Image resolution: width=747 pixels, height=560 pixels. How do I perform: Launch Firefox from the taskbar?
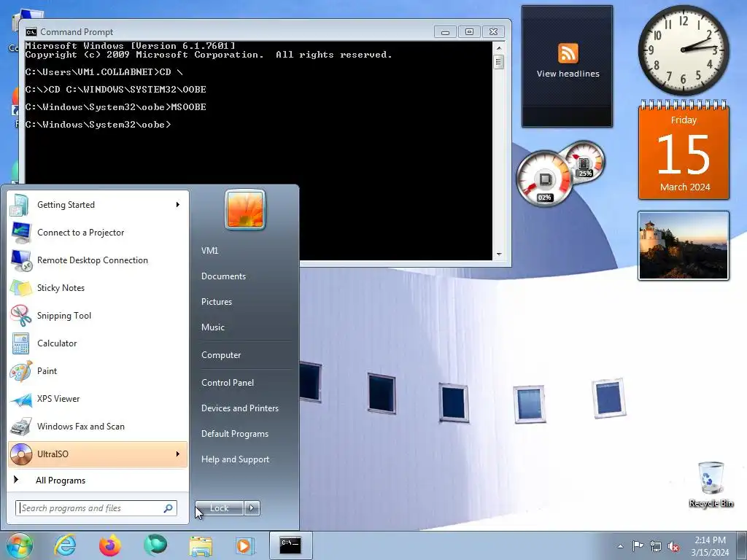[x=110, y=545]
